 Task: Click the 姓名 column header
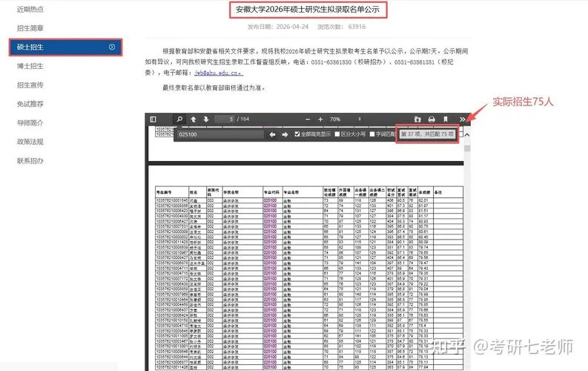(194, 192)
